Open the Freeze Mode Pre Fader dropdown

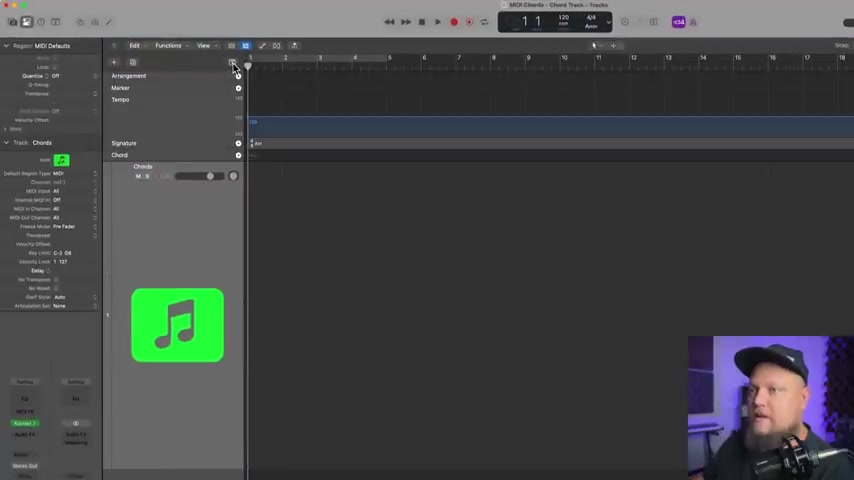point(75,227)
